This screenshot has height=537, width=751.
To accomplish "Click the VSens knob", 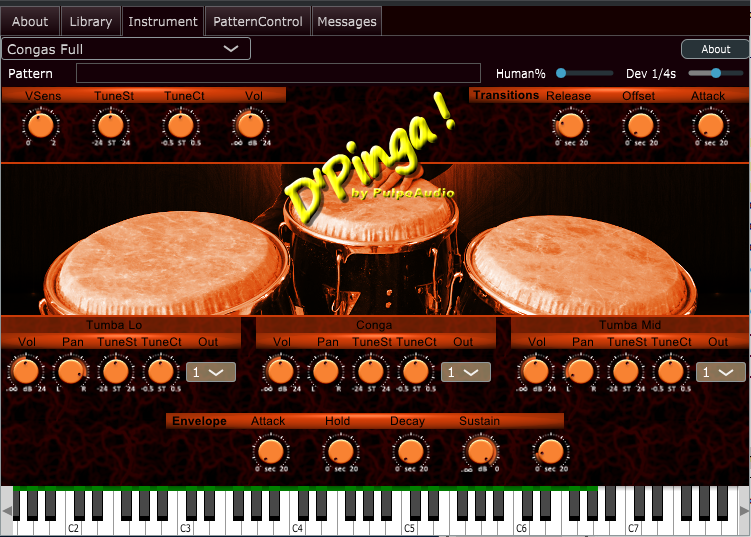I will (41, 126).
